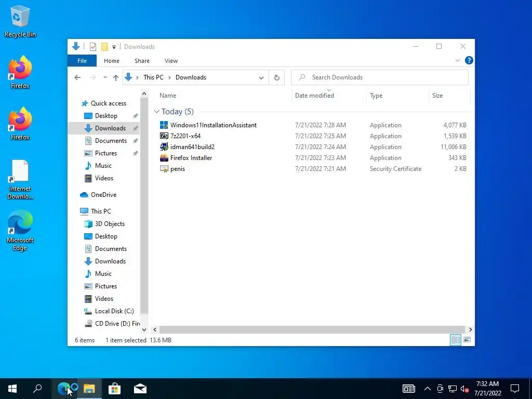This screenshot has width=532, height=399.
Task: Open the Customize Quick Access Toolbar dropdown
Action: point(114,47)
